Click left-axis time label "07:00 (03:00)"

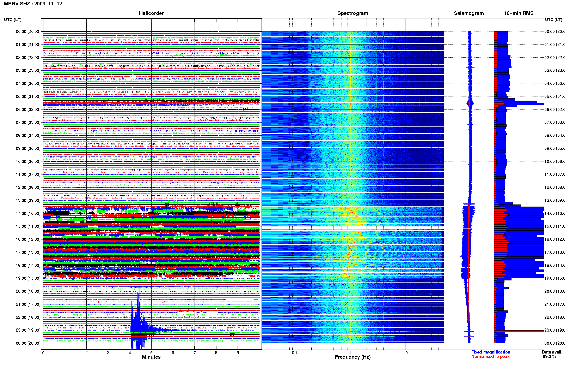[x=28, y=122]
